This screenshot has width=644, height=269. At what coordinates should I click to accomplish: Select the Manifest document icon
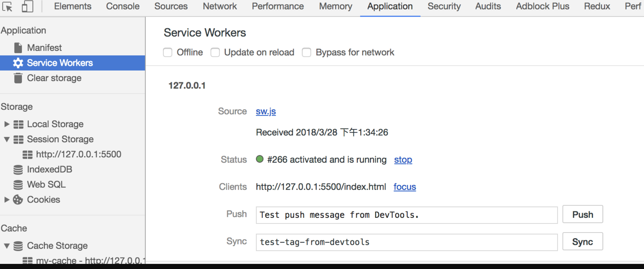18,48
